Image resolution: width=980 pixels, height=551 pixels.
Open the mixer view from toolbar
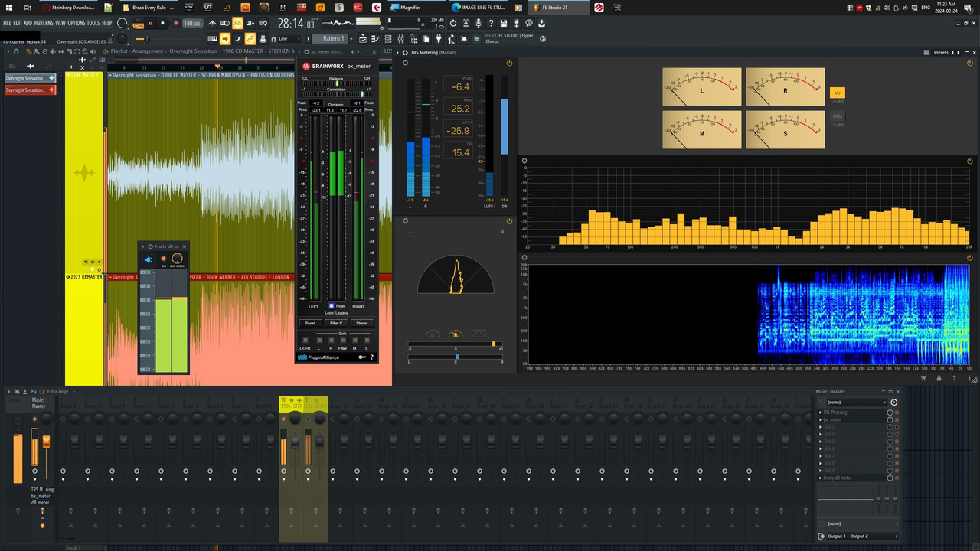[401, 38]
